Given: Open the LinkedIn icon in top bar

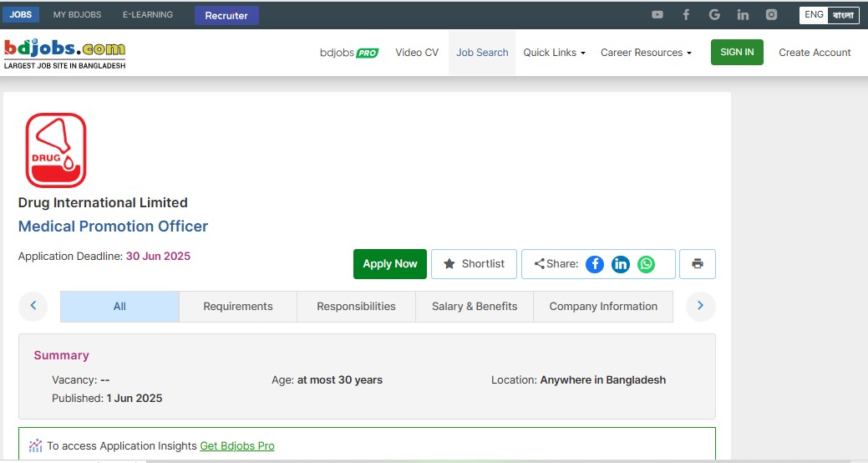Looking at the screenshot, I should (743, 15).
